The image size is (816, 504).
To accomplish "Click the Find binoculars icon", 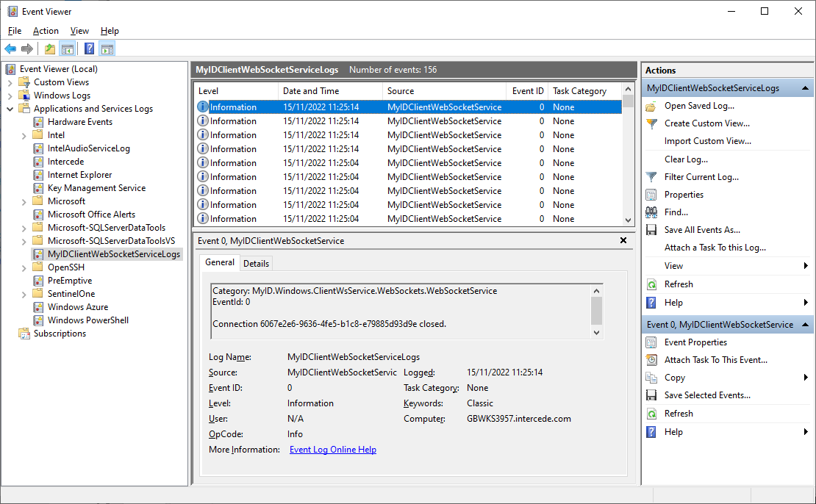I will click(651, 212).
